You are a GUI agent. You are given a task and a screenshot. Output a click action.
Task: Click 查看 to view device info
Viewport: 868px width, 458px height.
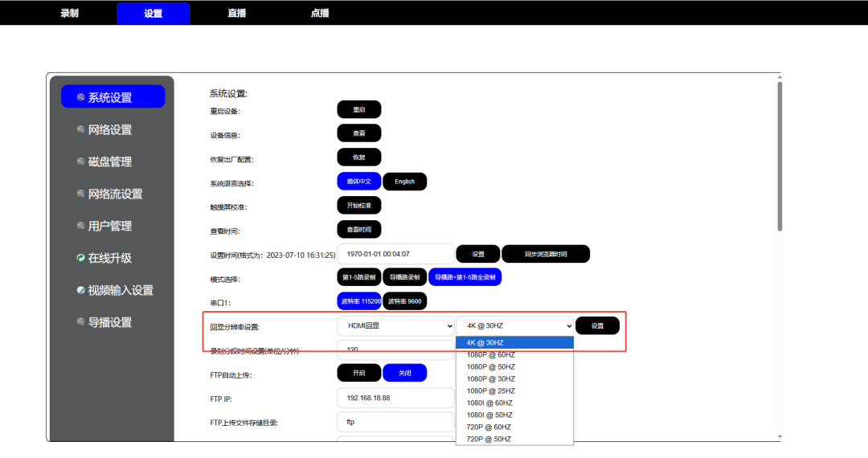pos(359,133)
